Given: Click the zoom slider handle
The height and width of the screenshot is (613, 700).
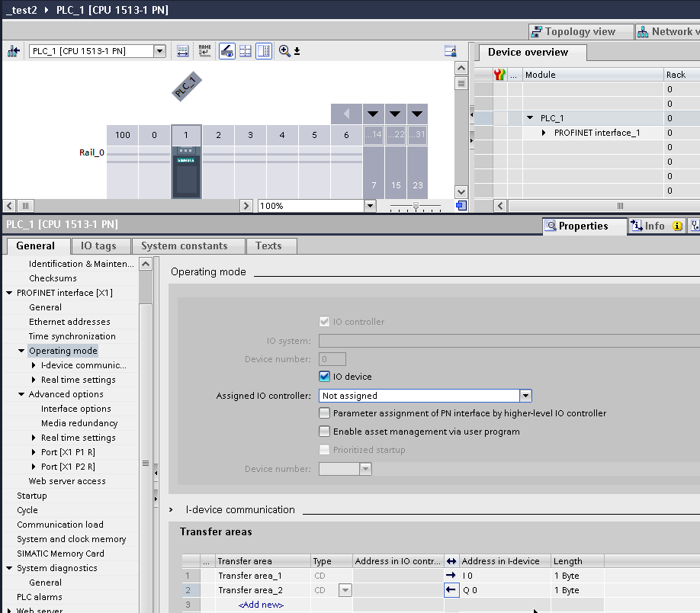Looking at the screenshot, I should [416, 207].
